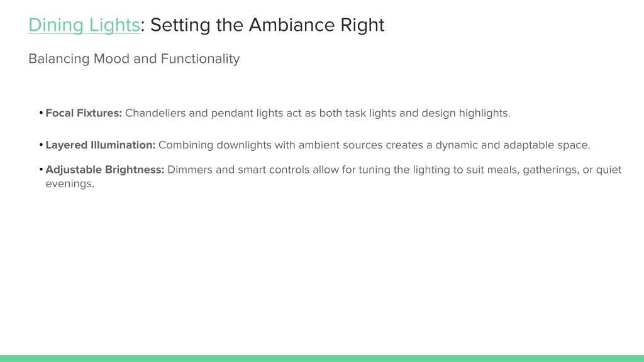
Task: Click the bold Layered Illumination label
Action: 100,145
